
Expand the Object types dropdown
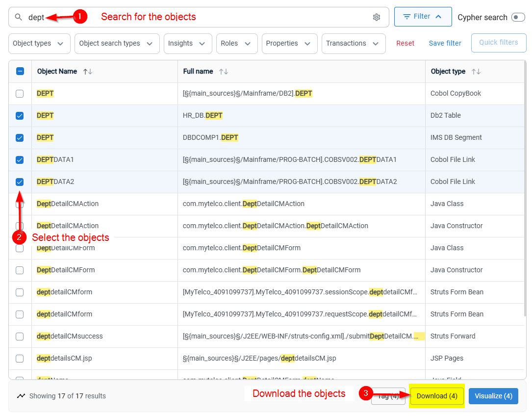(x=39, y=44)
